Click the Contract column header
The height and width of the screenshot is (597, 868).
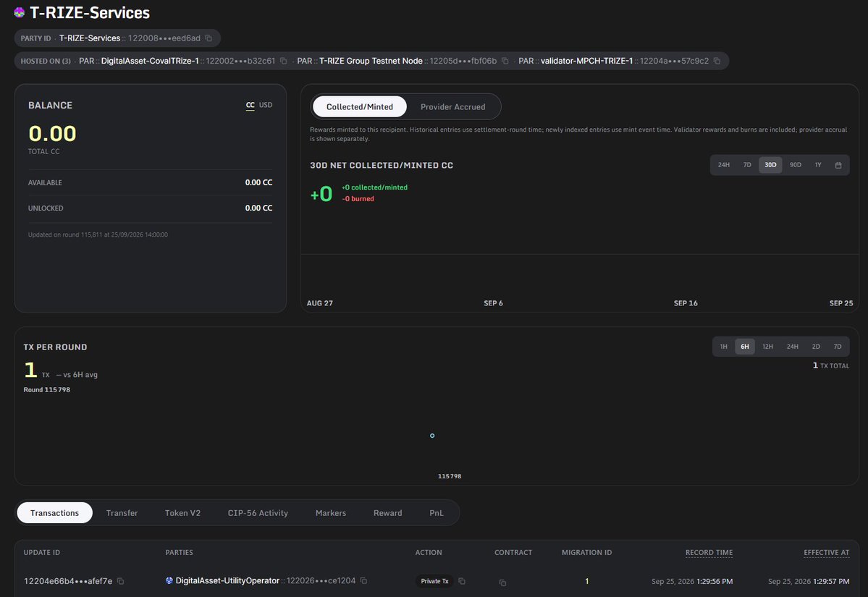(x=513, y=552)
